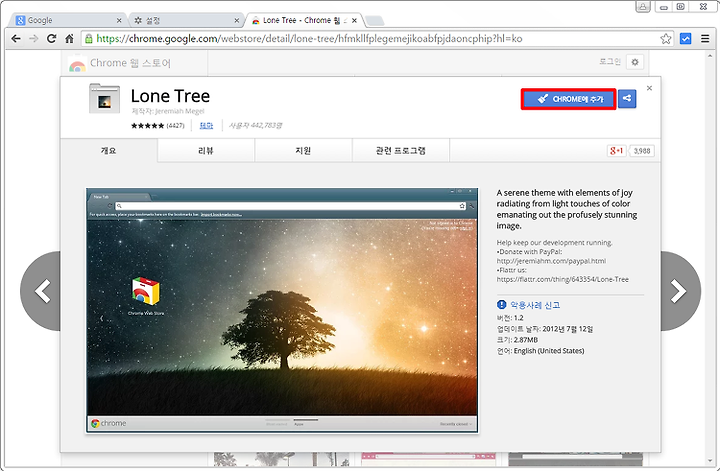Show next theme with right arrow
The image size is (720, 471).
point(681,291)
